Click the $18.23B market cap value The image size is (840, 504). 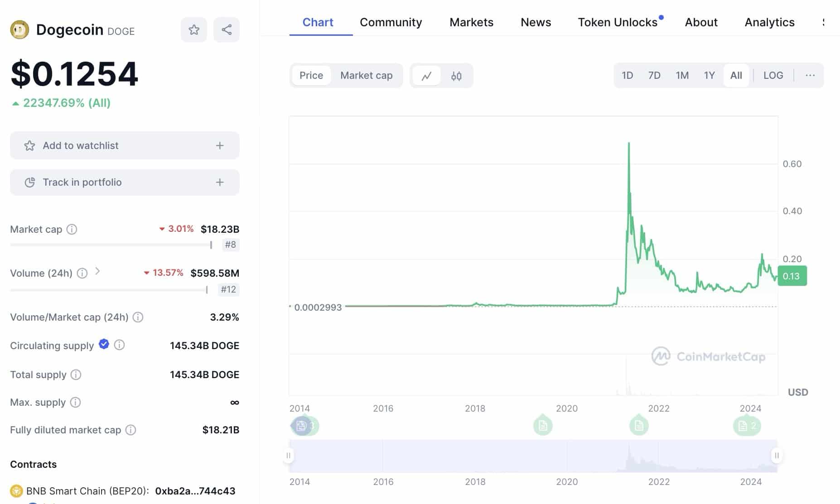coord(220,229)
